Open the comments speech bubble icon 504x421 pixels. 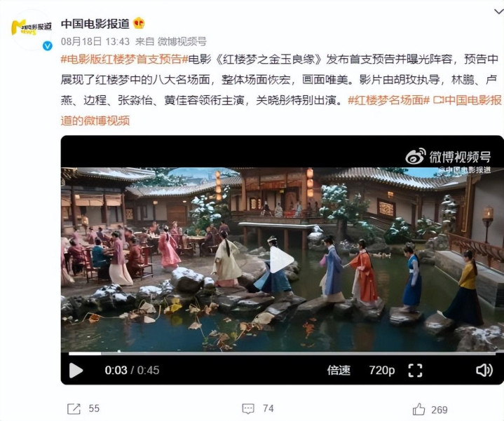(248, 409)
